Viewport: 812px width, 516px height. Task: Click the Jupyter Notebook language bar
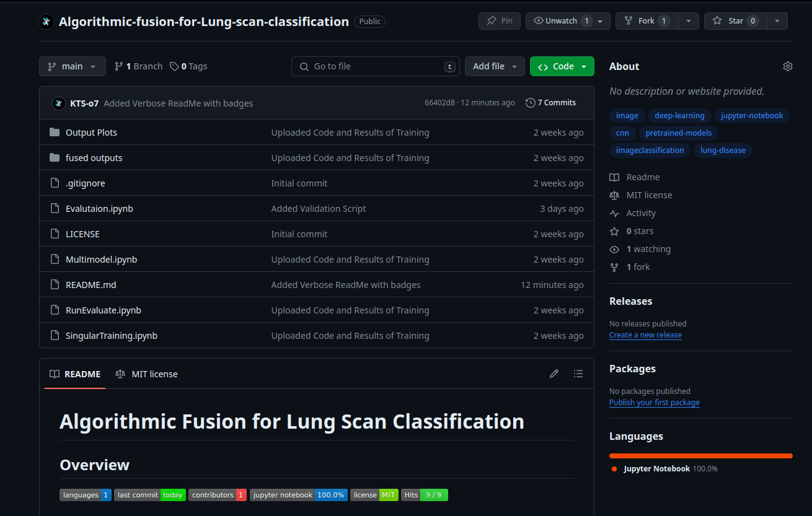point(700,454)
